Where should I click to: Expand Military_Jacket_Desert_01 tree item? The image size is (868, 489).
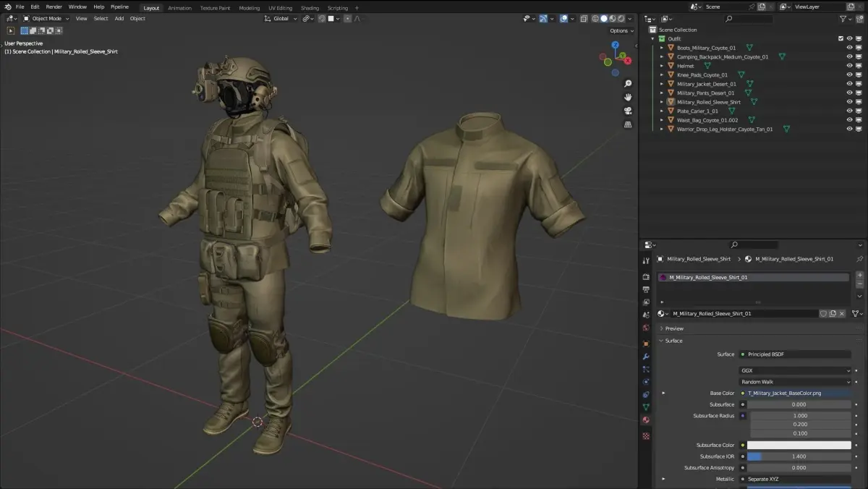point(662,84)
